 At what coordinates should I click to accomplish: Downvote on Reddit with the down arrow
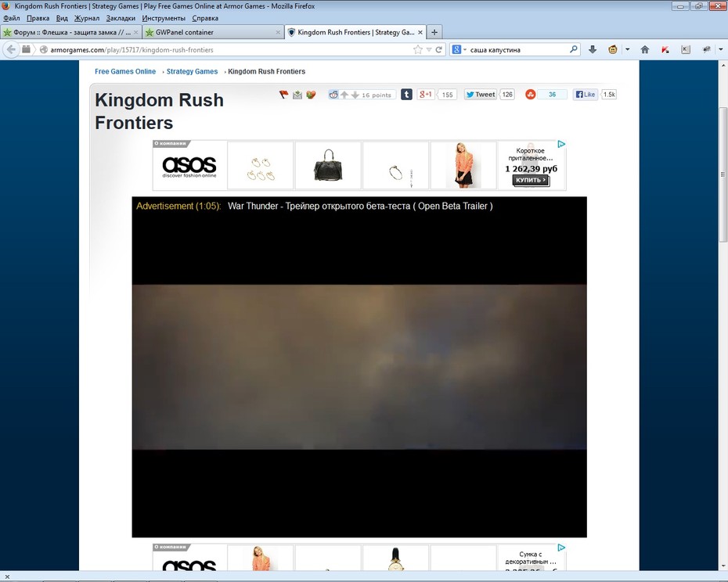click(x=355, y=95)
